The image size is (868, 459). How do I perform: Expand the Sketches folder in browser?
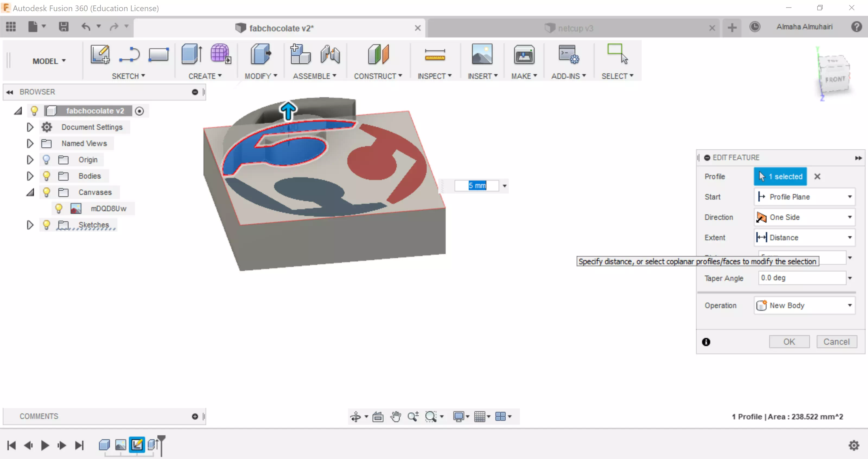30,225
